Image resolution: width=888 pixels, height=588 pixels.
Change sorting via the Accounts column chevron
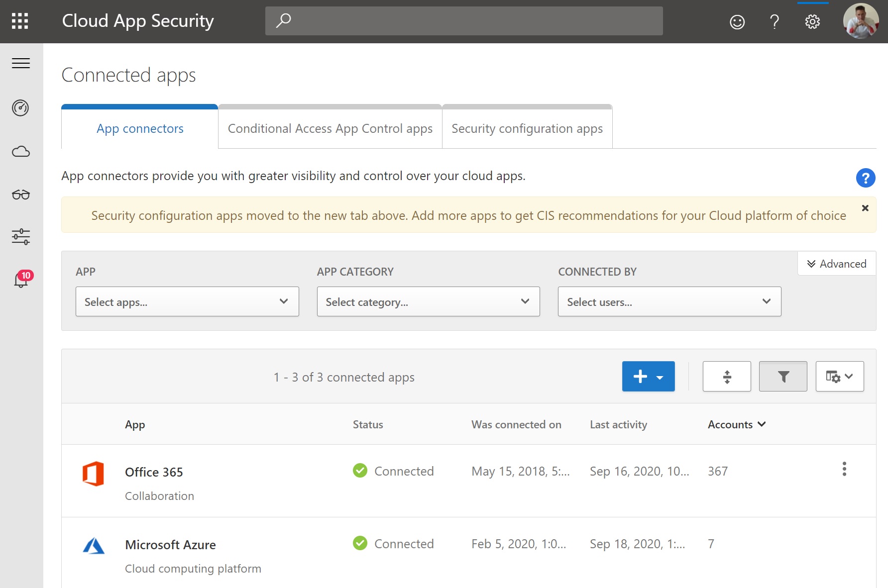click(x=761, y=424)
